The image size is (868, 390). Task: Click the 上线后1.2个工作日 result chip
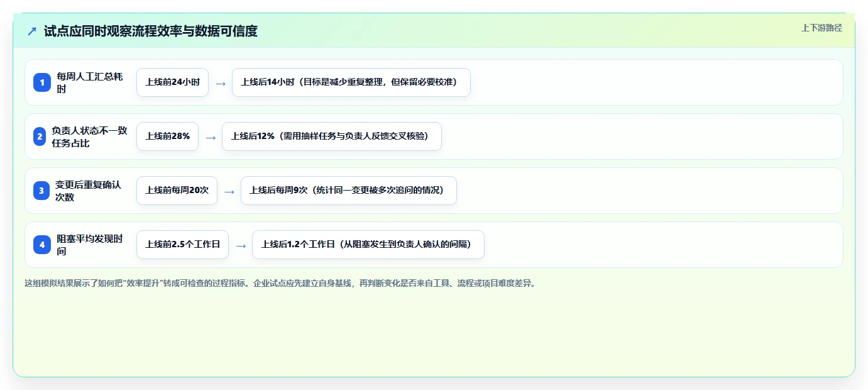[x=368, y=245]
